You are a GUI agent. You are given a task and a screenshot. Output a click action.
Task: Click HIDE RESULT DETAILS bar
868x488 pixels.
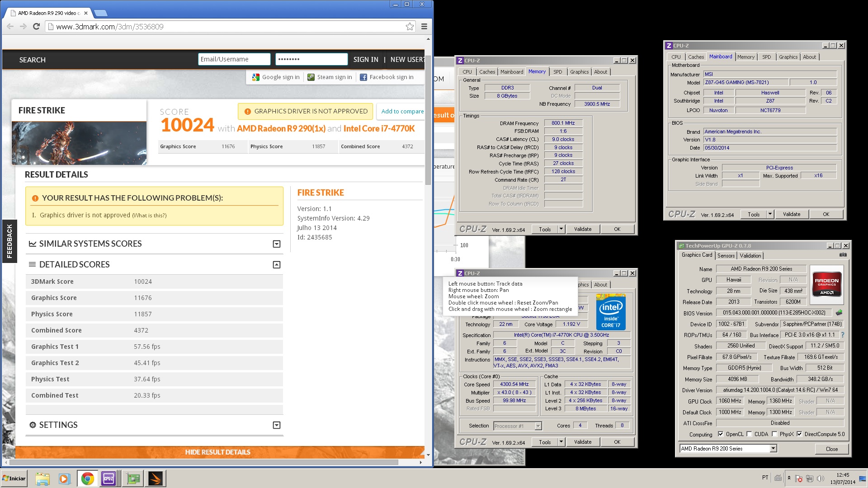click(x=220, y=452)
